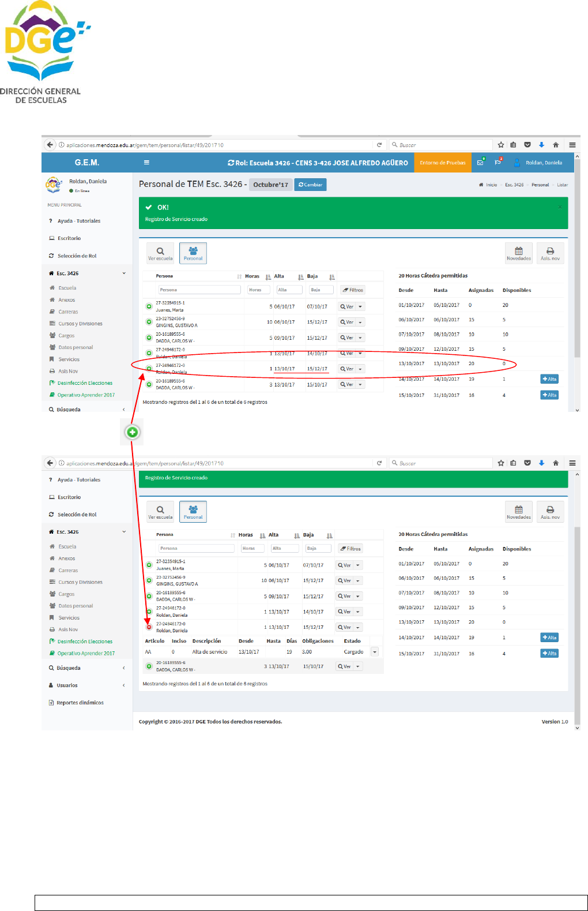Focus Baja filter field in lower screenshot
Screen dimensions: 588x911
click(x=318, y=548)
